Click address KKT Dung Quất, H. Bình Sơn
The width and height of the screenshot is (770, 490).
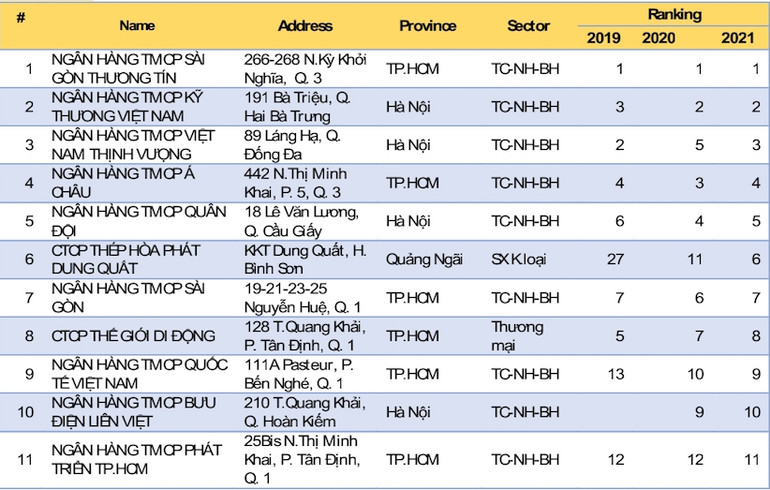(301, 259)
